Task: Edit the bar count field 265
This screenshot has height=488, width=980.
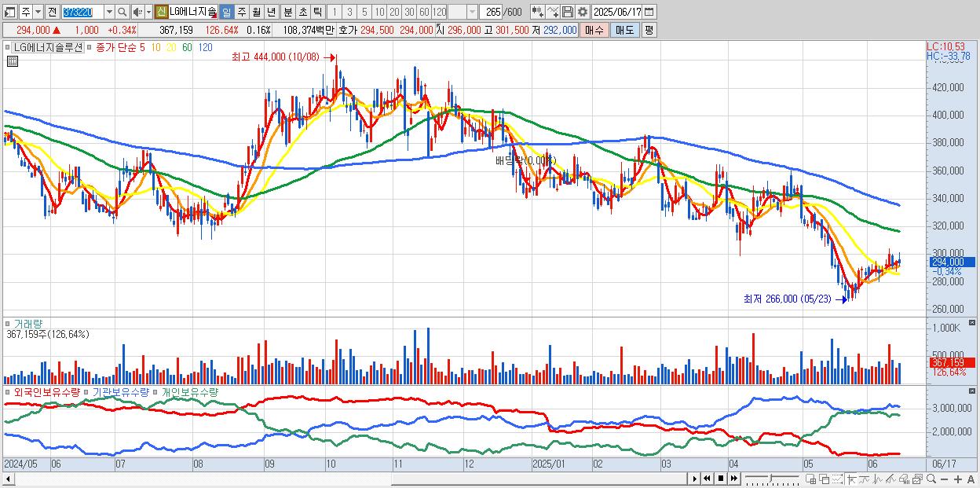Action: (491, 12)
